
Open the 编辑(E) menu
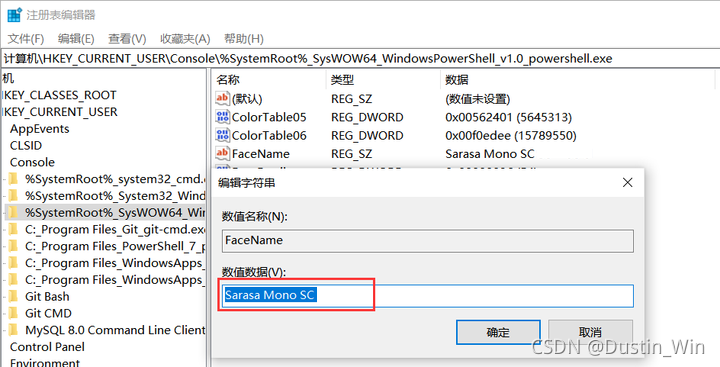coord(76,39)
